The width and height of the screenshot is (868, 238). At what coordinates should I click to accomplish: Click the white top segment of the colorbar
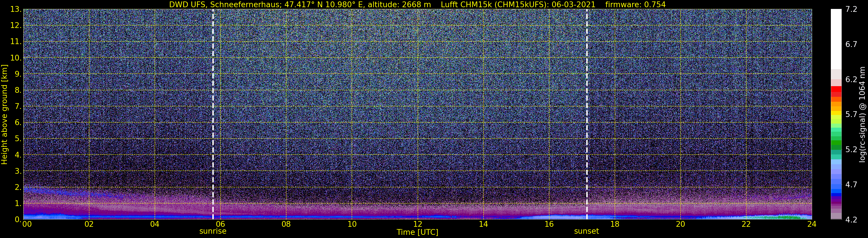pos(836,39)
